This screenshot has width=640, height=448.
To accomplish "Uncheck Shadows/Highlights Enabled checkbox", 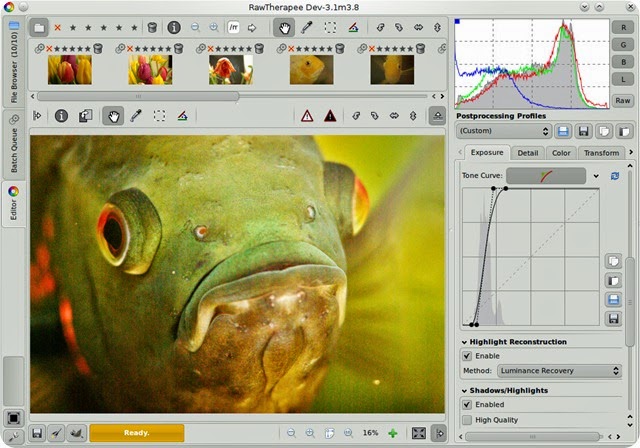I will (x=467, y=405).
